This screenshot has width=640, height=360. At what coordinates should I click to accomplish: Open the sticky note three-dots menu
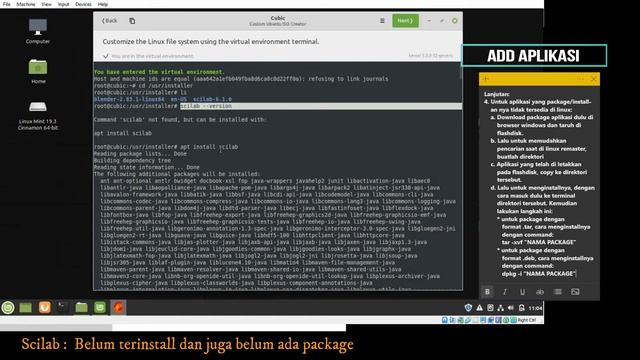click(580, 79)
